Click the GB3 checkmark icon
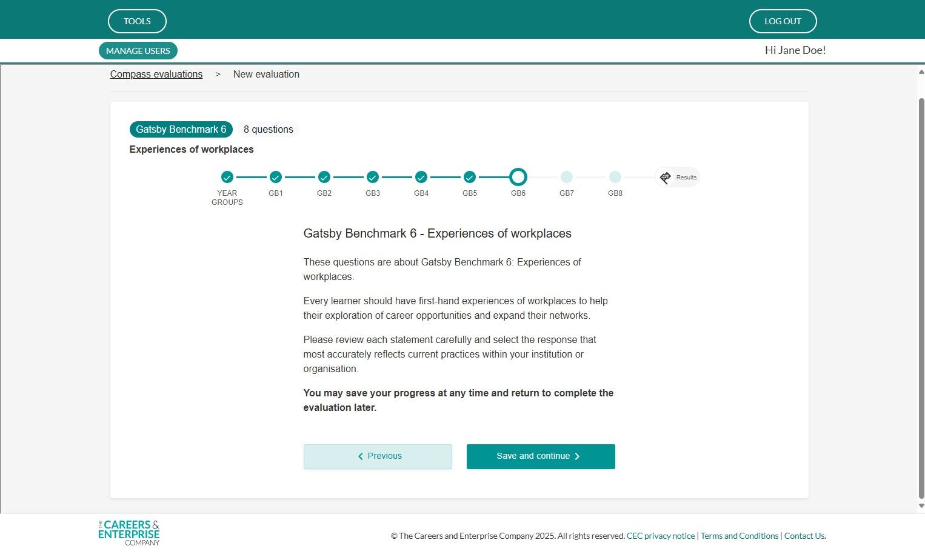 click(372, 177)
